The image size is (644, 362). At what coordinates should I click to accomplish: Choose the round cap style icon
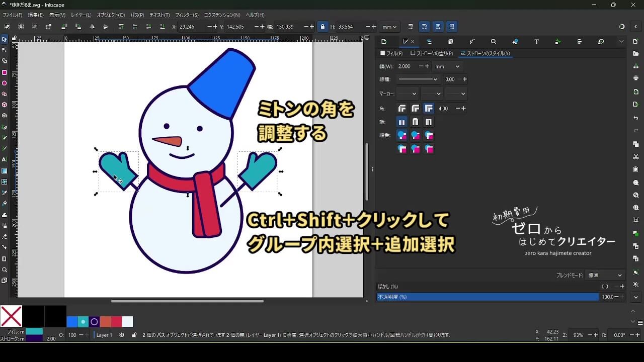(x=415, y=122)
